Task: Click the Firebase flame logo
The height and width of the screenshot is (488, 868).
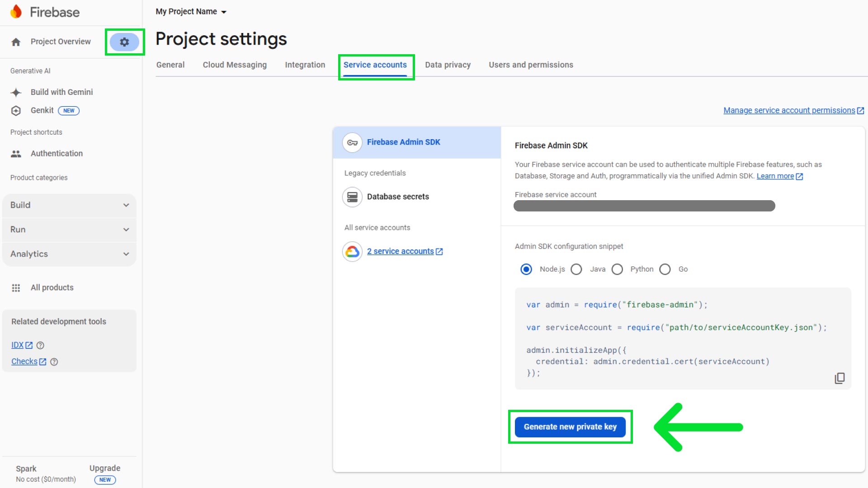Action: pyautogui.click(x=16, y=11)
